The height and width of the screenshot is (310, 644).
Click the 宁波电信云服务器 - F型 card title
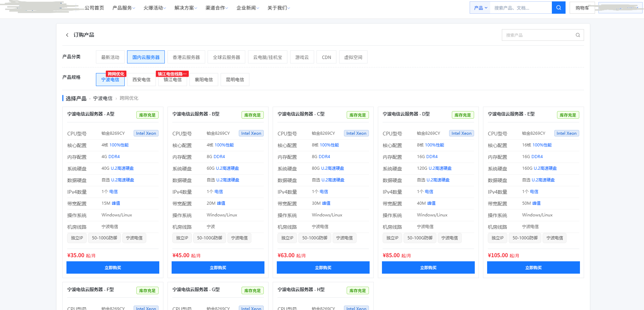click(90, 289)
